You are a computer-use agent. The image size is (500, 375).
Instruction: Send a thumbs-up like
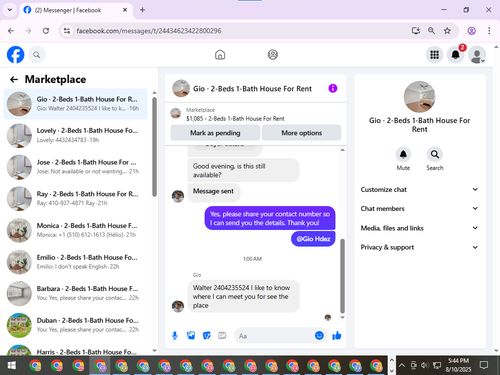pos(337,335)
